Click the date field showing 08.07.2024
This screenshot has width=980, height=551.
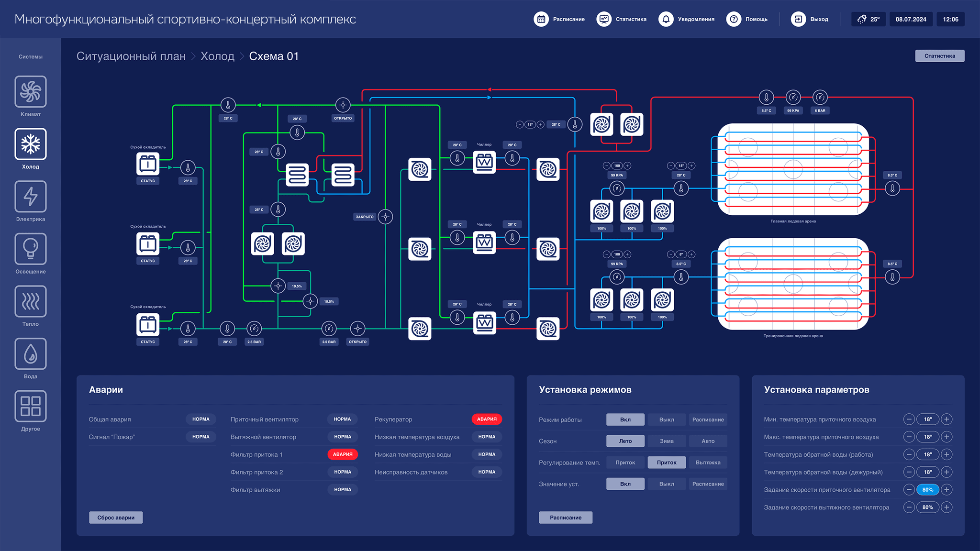pos(911,19)
